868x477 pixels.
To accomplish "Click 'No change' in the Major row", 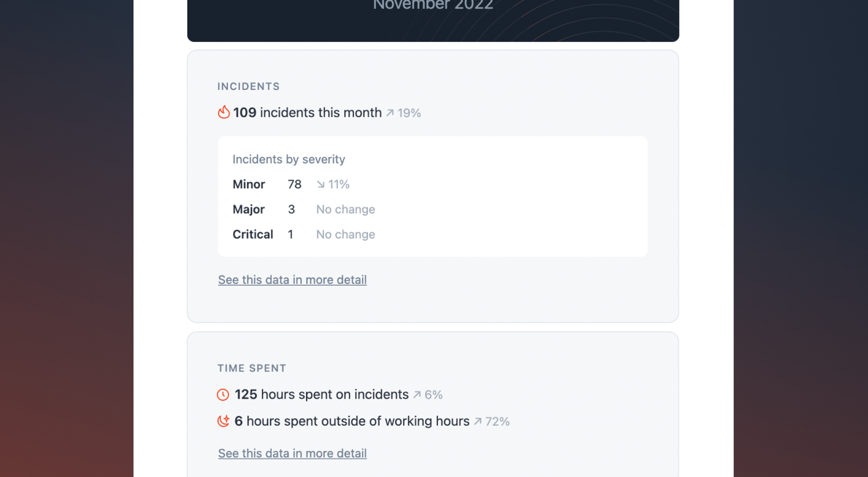I will pos(345,209).
